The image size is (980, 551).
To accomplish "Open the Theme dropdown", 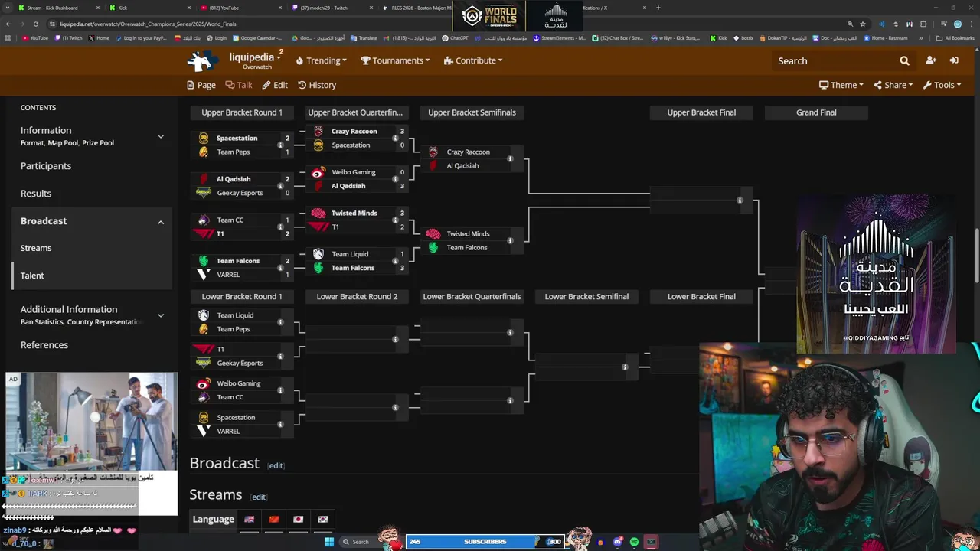I will click(x=841, y=85).
